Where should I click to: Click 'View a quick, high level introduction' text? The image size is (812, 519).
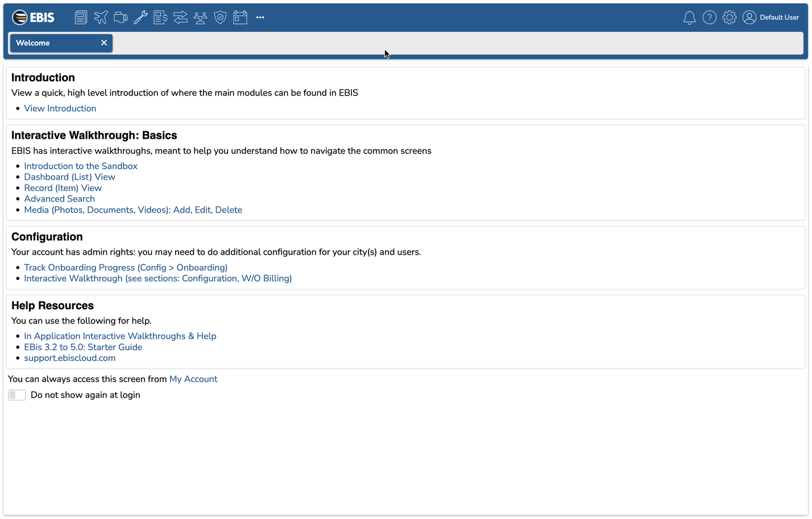point(185,93)
